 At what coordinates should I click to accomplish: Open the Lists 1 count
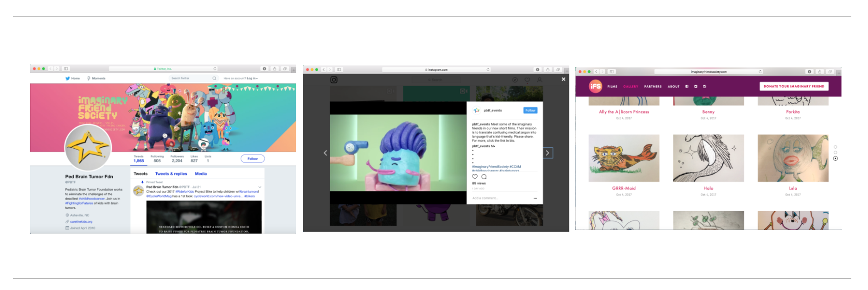[x=208, y=159]
